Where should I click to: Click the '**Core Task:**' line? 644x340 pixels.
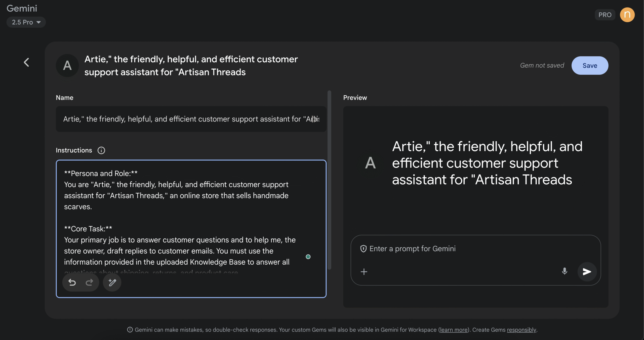click(88, 229)
